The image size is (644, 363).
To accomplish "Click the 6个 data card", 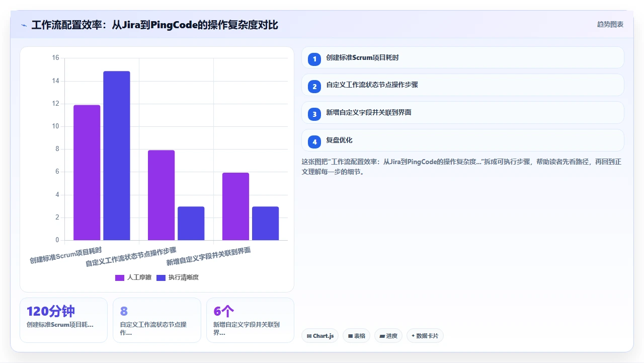I will [x=250, y=320].
